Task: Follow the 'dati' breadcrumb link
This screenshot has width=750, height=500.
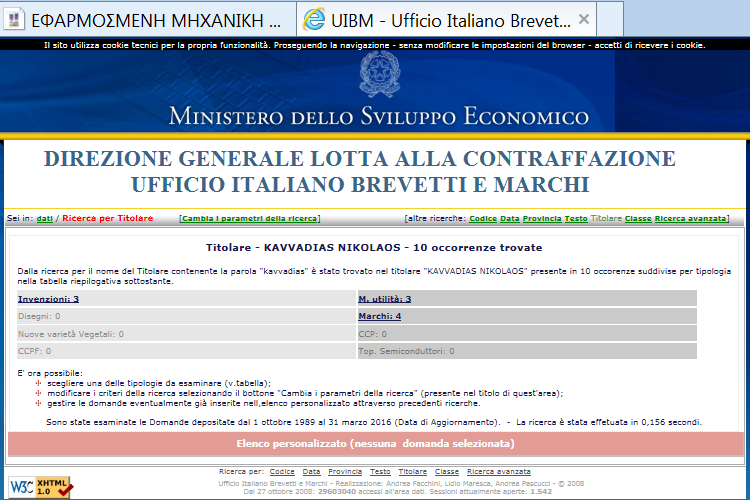Action: [x=44, y=219]
